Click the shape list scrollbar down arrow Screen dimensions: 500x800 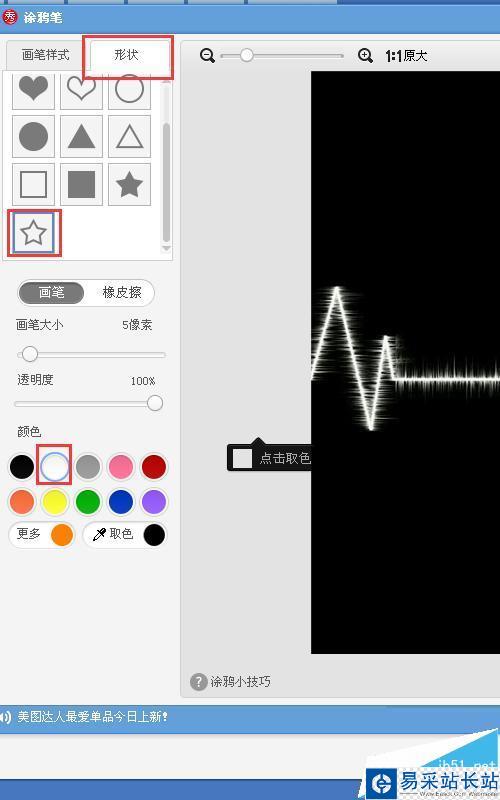pyautogui.click(x=166, y=249)
